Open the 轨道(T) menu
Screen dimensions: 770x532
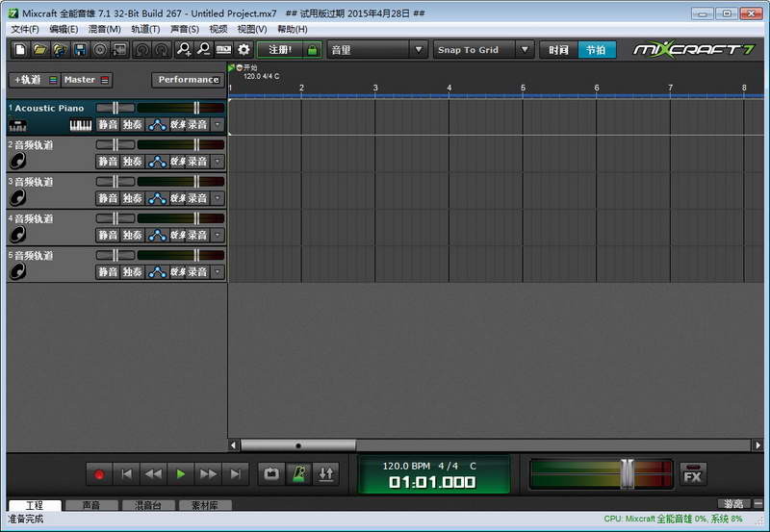click(145, 30)
